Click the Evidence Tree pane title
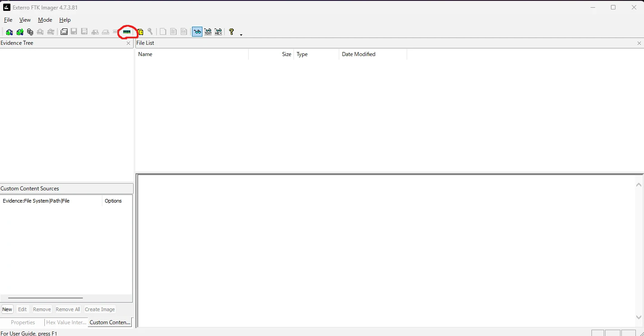This screenshot has height=336, width=644. [17, 43]
